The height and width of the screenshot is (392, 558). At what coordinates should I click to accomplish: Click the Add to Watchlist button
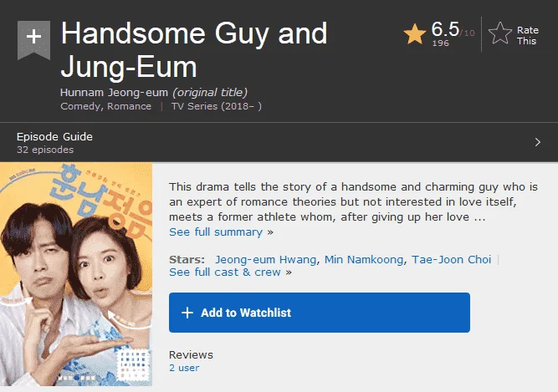(x=320, y=313)
